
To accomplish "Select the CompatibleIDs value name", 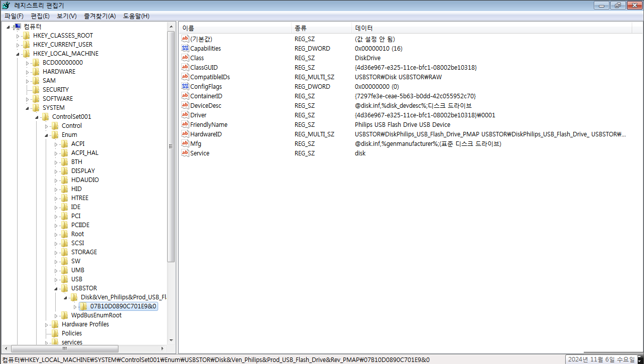I will [210, 77].
